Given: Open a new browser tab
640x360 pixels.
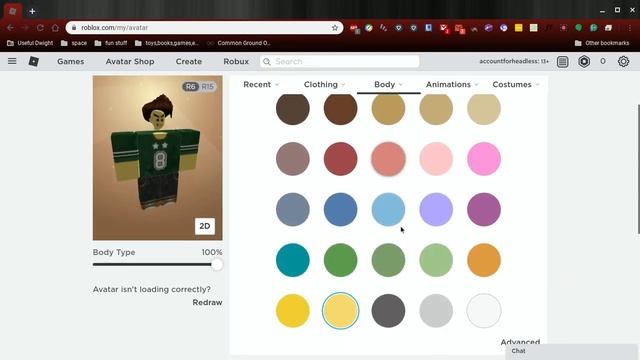Looking at the screenshot, I should 32,11.
